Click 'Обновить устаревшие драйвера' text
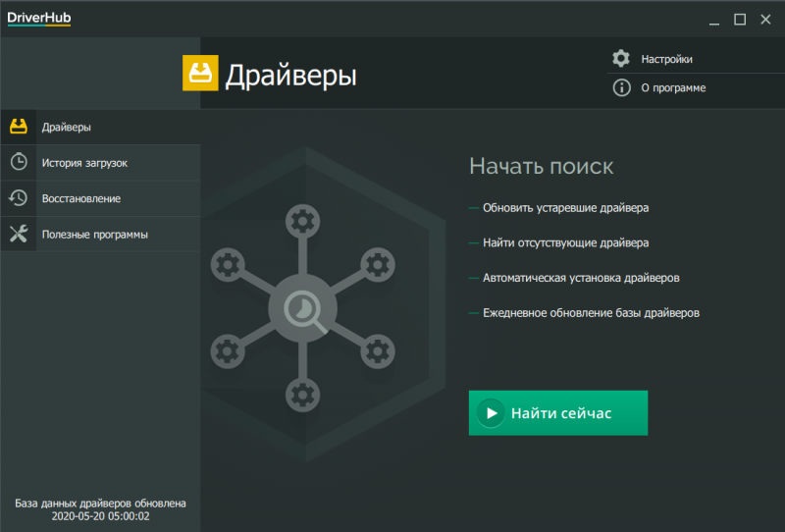Image resolution: width=785 pixels, height=532 pixels. click(566, 208)
